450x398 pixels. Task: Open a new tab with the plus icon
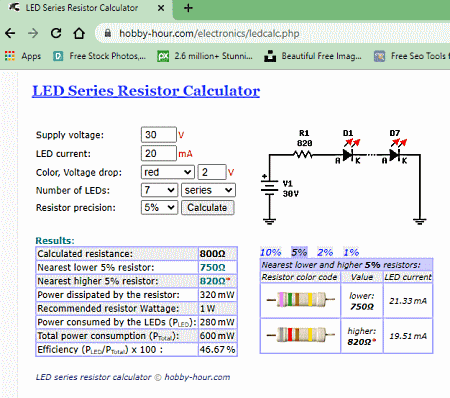[x=188, y=8]
